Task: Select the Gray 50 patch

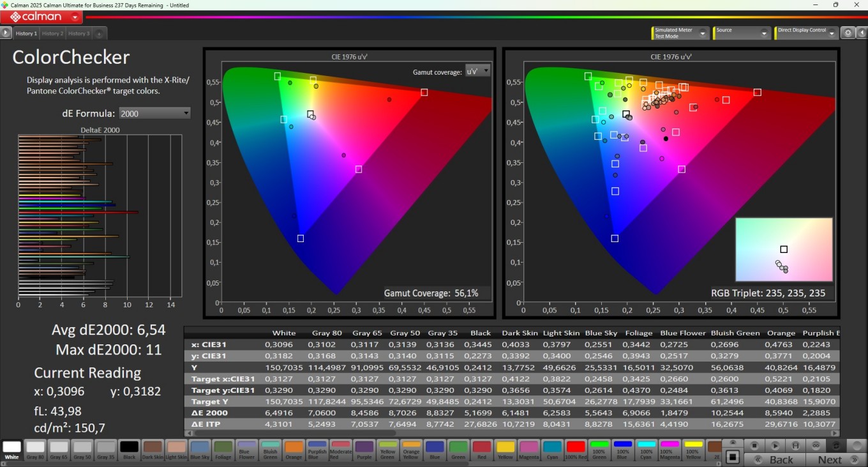Action: pos(82,450)
